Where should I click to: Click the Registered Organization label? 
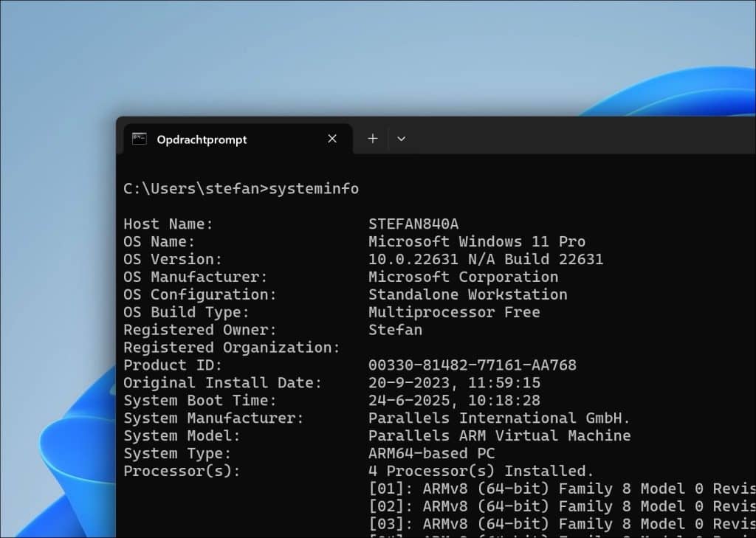(x=232, y=348)
